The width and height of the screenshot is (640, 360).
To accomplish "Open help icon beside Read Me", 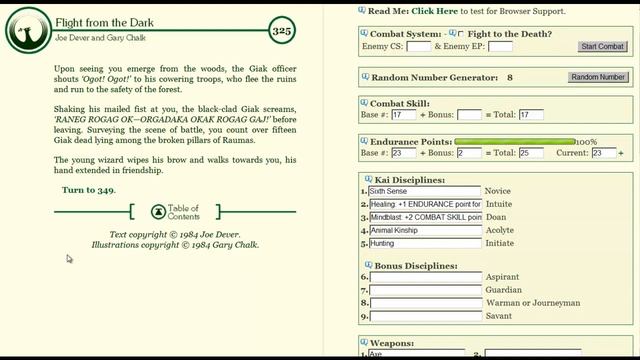I will [362, 10].
